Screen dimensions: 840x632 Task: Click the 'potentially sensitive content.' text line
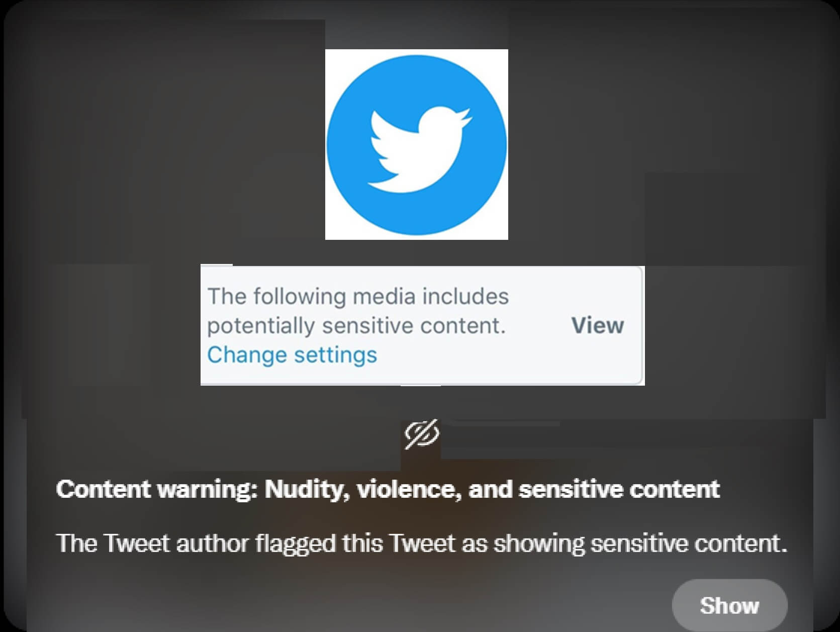356,326
